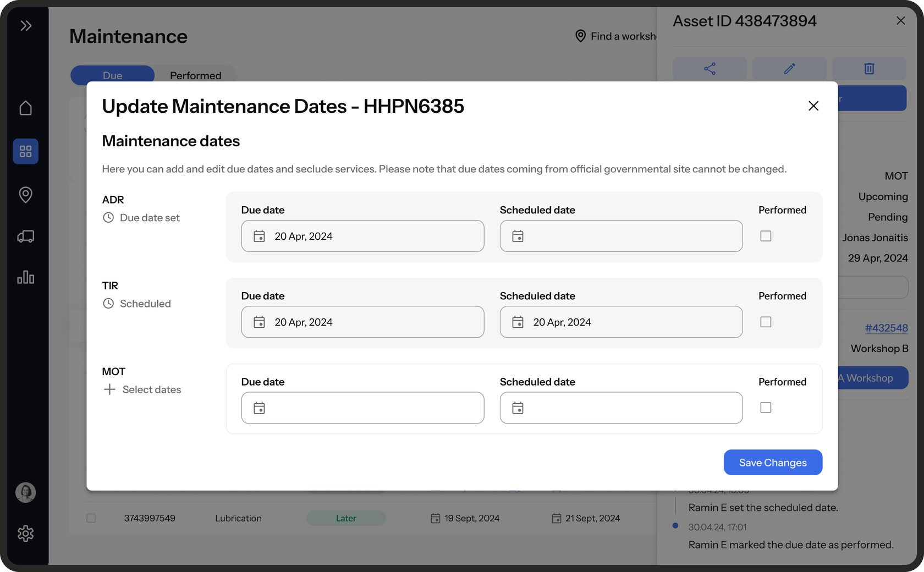The width and height of the screenshot is (924, 572).
Task: Click the Save Changes button
Action: coord(773,463)
